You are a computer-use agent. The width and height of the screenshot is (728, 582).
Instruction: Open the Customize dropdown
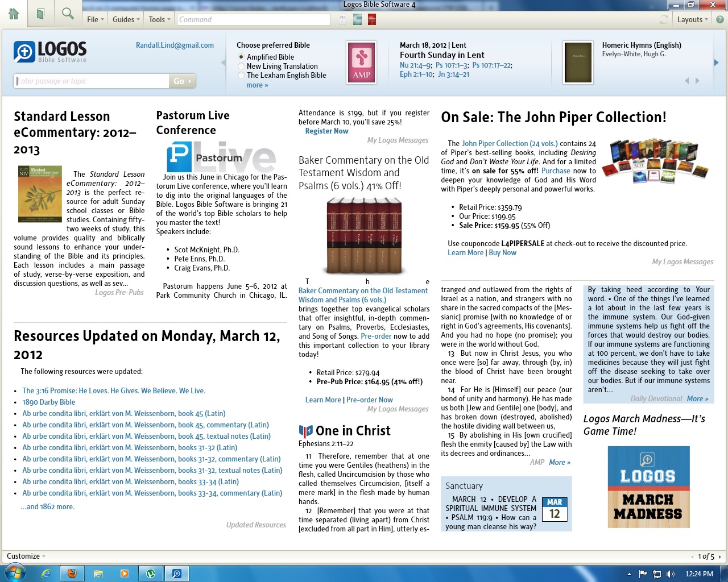26,556
